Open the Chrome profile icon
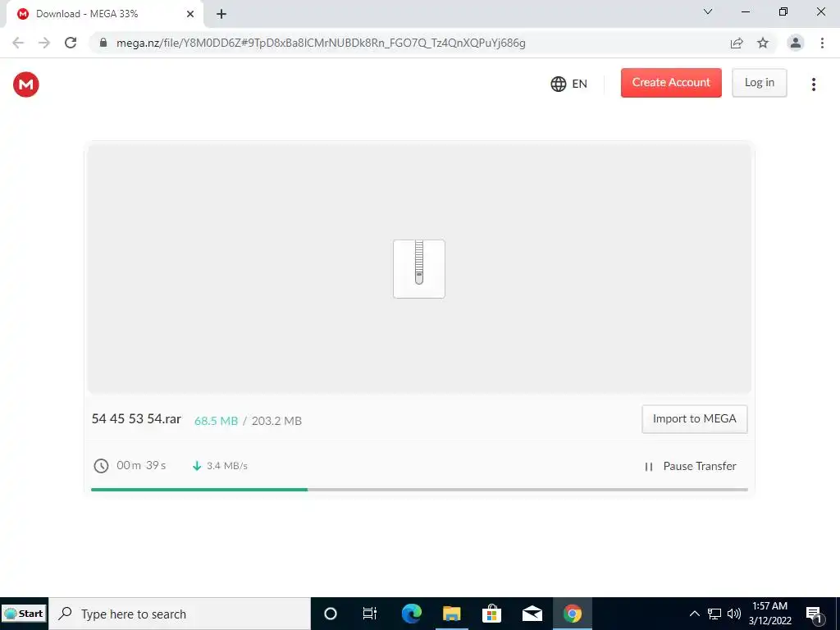Viewport: 840px width, 630px height. (x=796, y=43)
